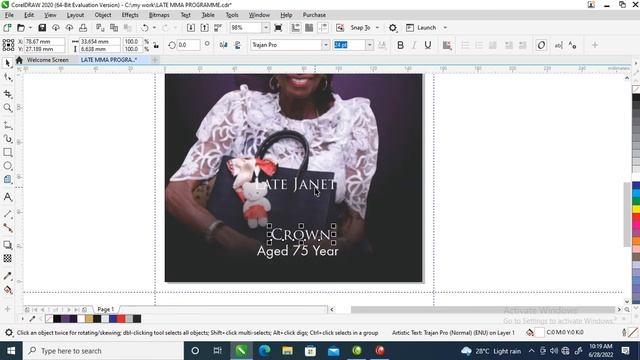
Task: Open the Bitmaps menu
Action: click(x=159, y=15)
